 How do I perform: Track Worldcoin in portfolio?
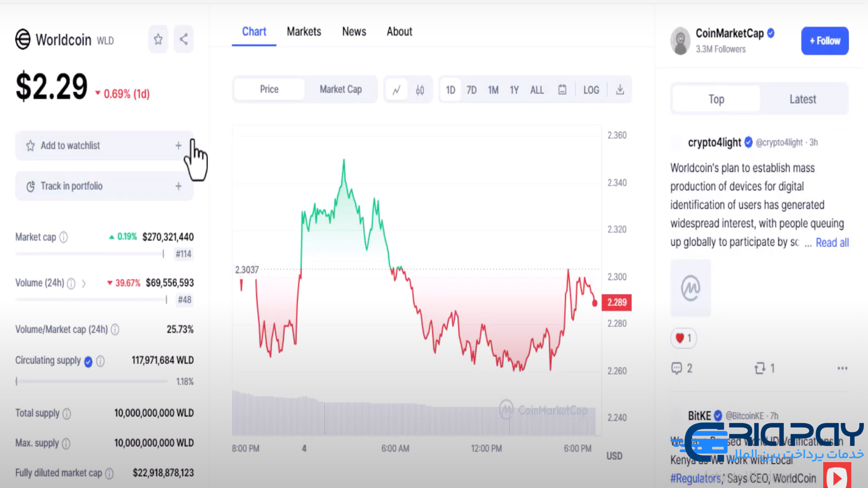[x=104, y=186]
